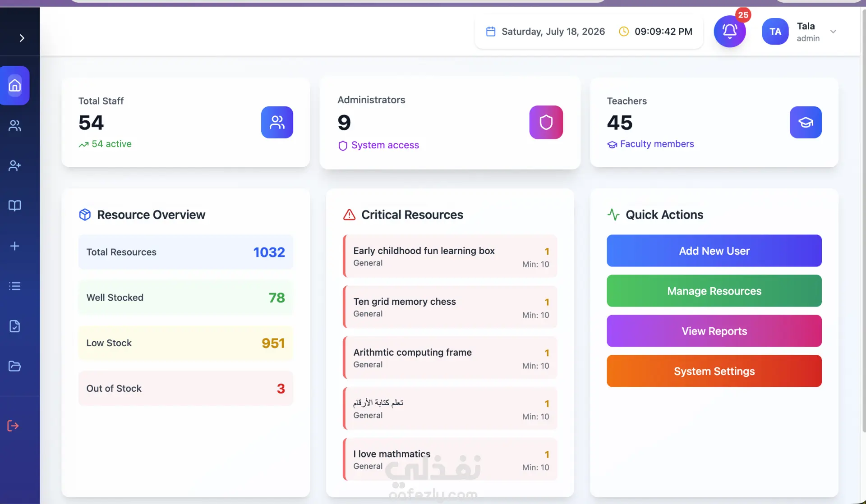Open the notifications bell with 25 badge
The image size is (866, 504).
[x=730, y=31]
